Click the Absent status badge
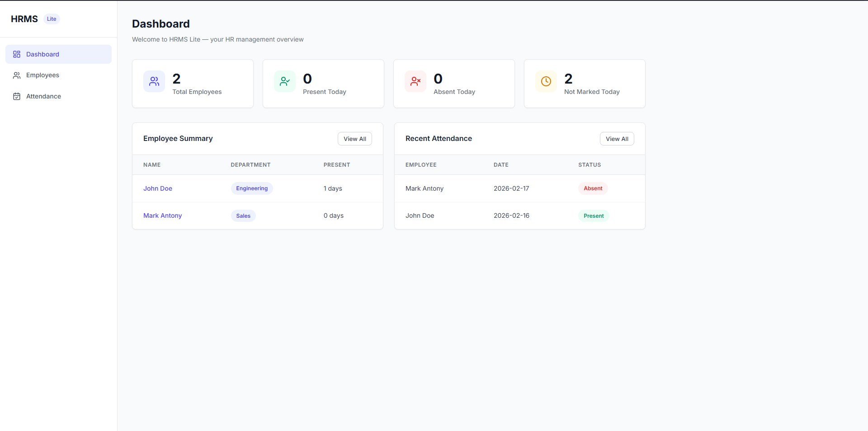 593,188
